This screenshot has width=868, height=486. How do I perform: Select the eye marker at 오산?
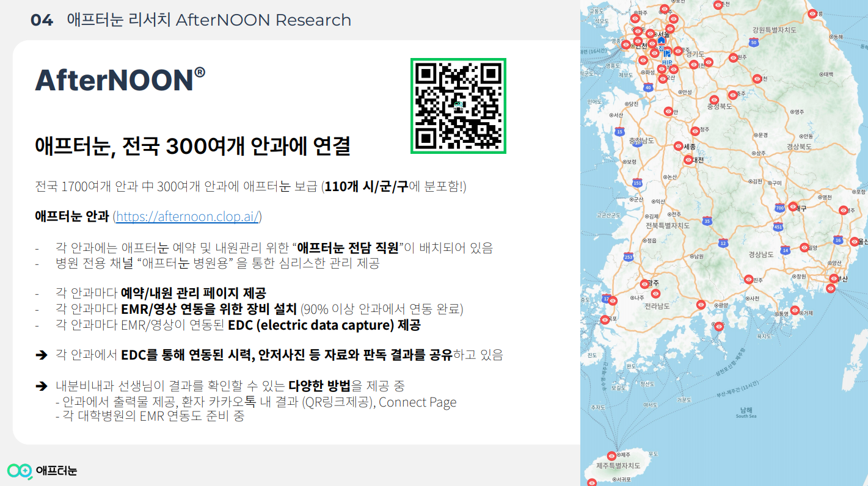[x=662, y=78]
